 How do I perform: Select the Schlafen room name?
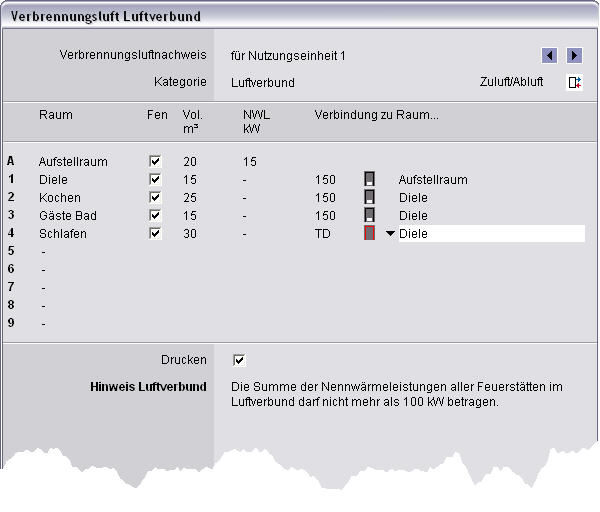(x=63, y=234)
